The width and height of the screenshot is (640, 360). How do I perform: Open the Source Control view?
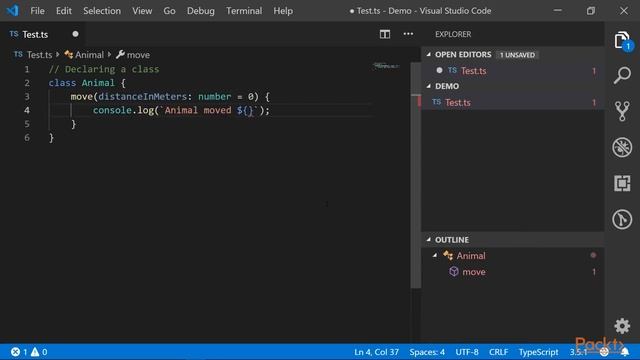pos(622,111)
